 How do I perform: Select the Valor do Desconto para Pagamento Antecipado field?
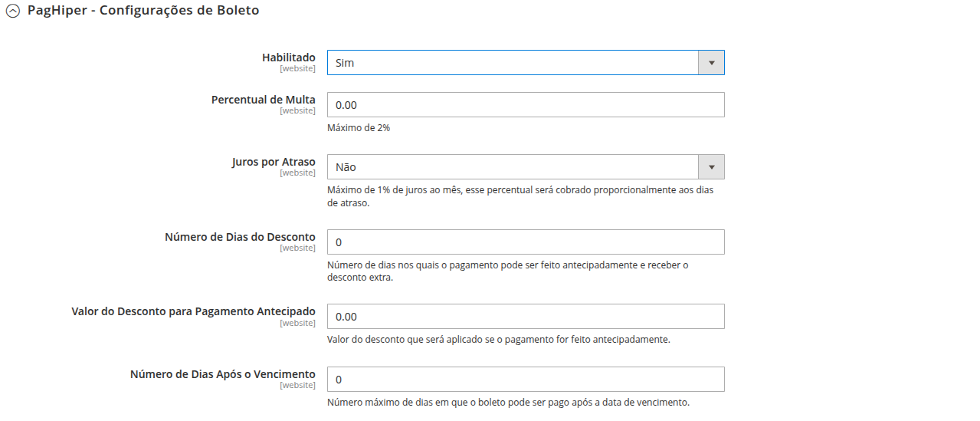pyautogui.click(x=526, y=317)
